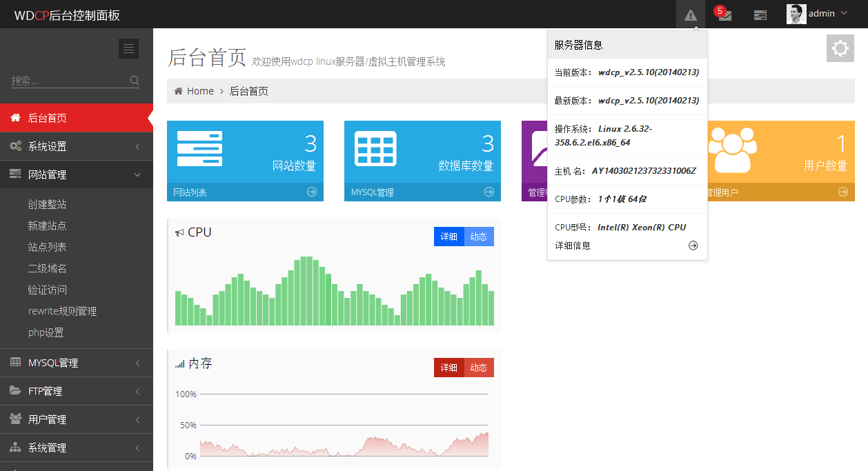Click the arrow icon on MYSQL管理 card

pyautogui.click(x=489, y=192)
